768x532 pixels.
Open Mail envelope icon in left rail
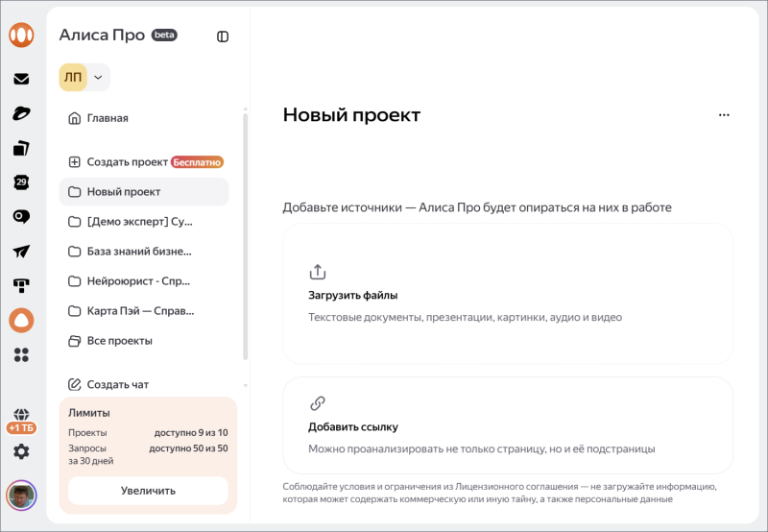click(21, 79)
